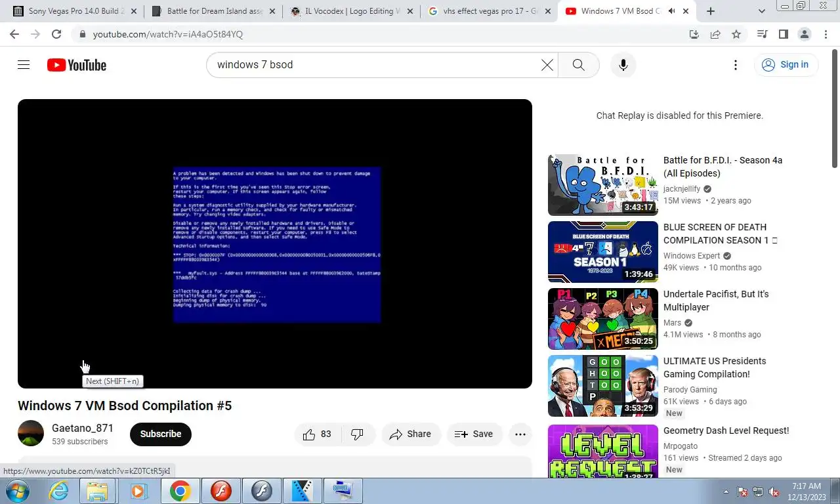Expand the tab search chevron
The width and height of the screenshot is (840, 504).
coord(762,11)
